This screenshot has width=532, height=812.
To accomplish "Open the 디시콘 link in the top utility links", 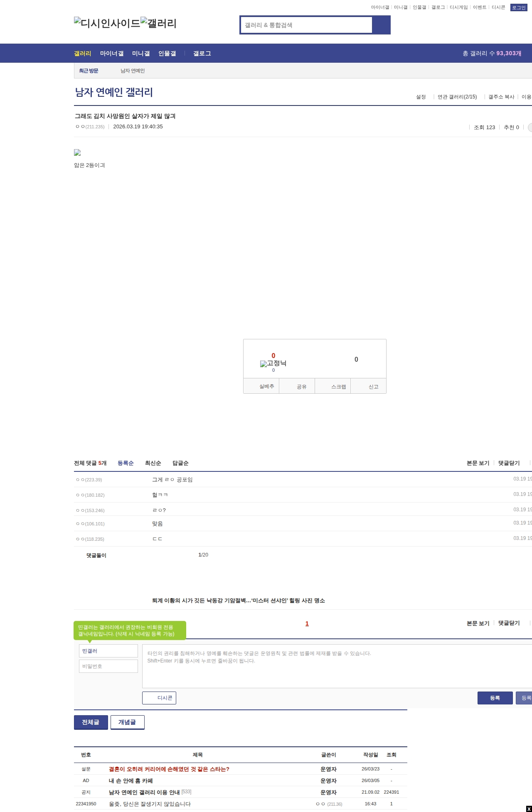I will [498, 7].
